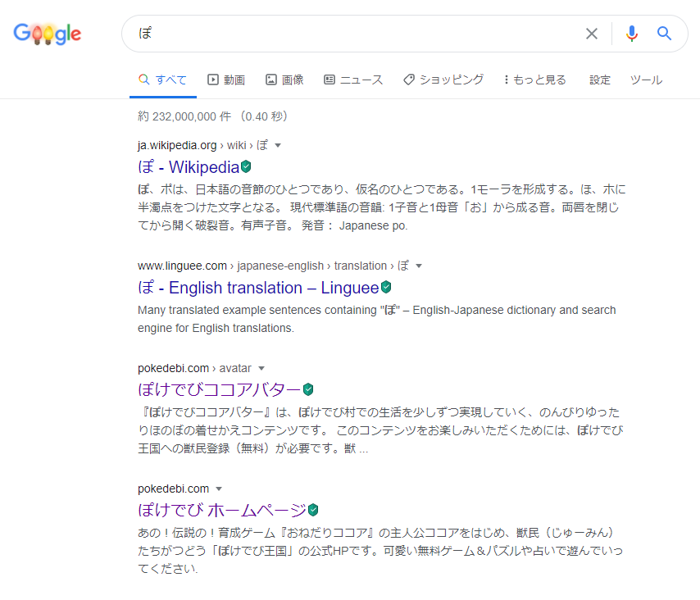700x600 pixels.
Task: Switch to the 動画 tab
Action: pos(226,80)
